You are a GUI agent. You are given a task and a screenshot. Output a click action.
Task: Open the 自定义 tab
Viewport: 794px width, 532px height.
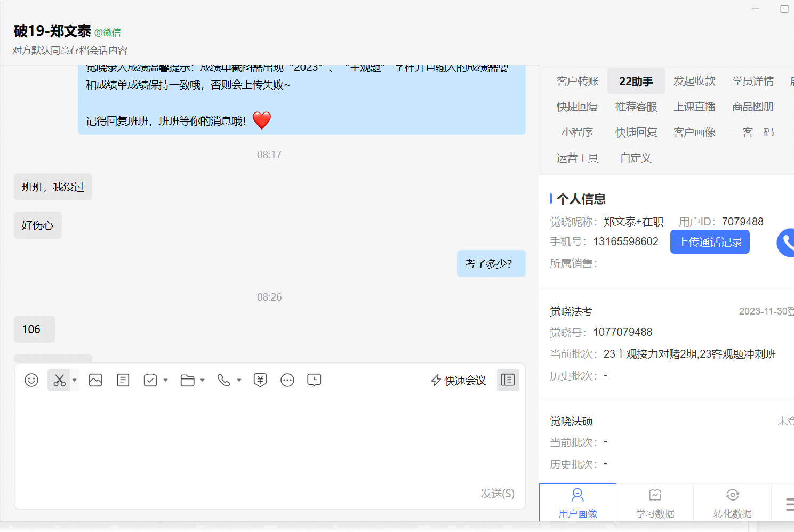(x=636, y=158)
